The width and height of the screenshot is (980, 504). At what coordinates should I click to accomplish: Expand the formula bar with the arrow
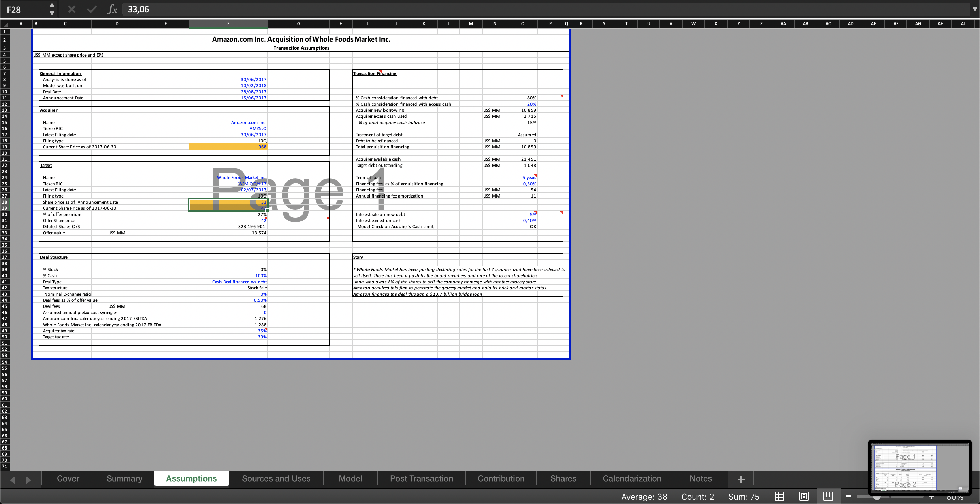[x=974, y=9]
